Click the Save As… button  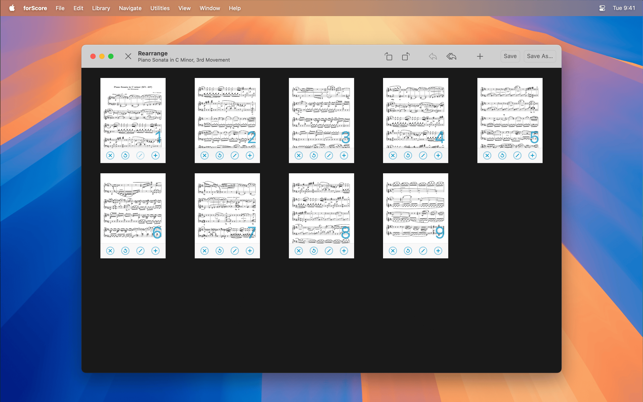pyautogui.click(x=540, y=56)
